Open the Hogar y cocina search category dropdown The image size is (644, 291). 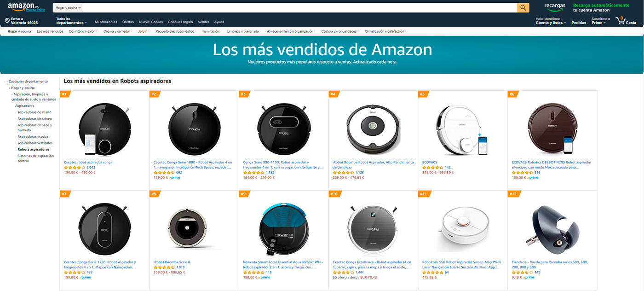click(x=68, y=8)
